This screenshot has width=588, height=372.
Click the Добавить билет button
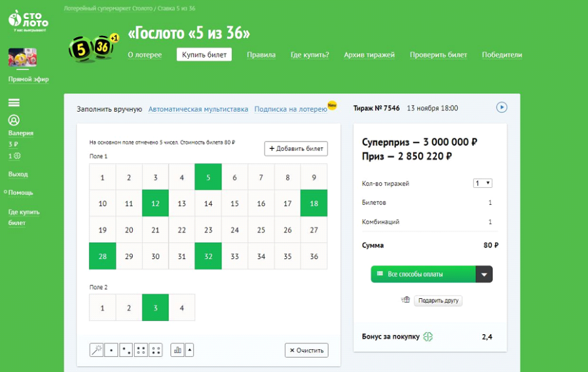[296, 148]
